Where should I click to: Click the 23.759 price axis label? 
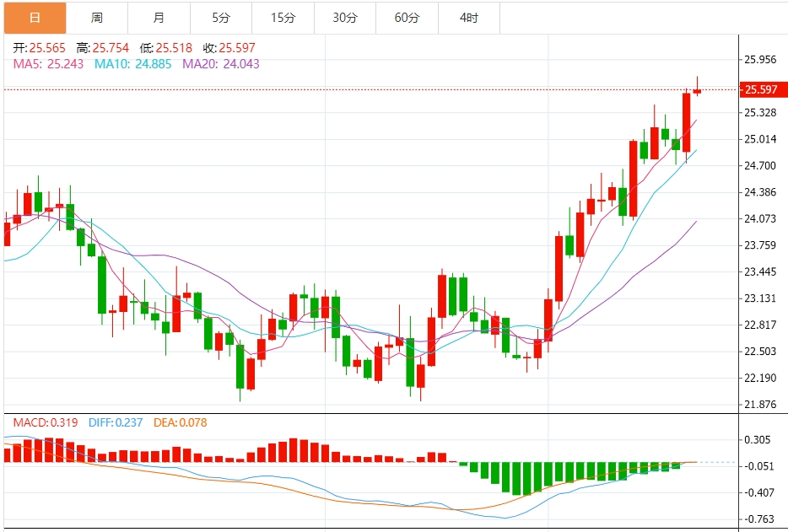[760, 245]
